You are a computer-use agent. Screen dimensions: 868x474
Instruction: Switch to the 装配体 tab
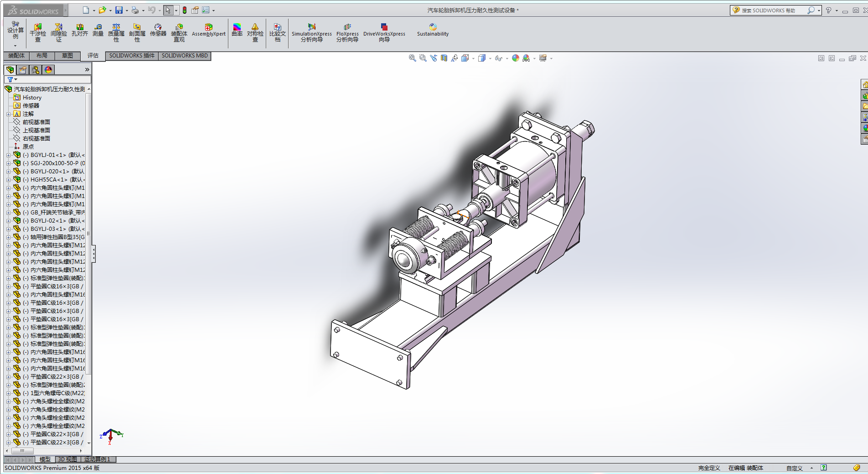click(16, 56)
